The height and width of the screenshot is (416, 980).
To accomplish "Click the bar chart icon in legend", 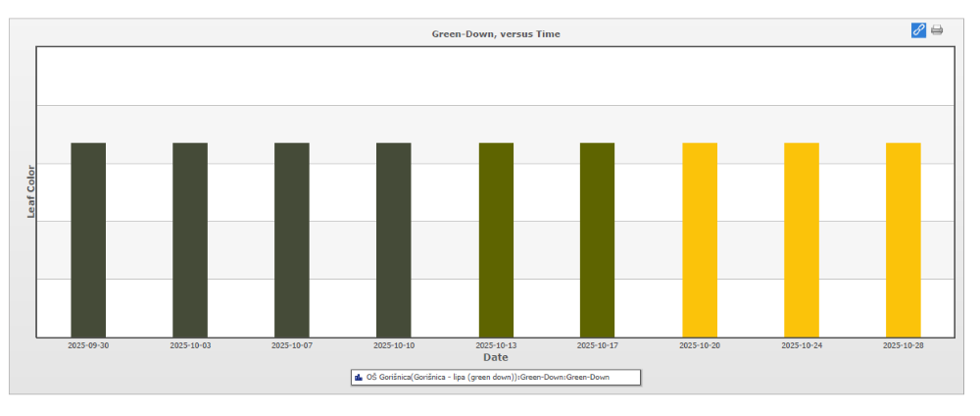I will [x=359, y=377].
